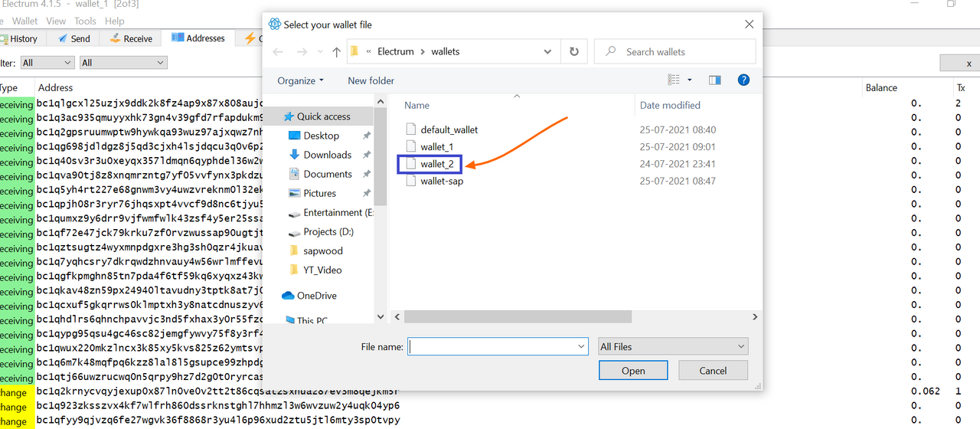Open view options dropdown arrow

[x=689, y=80]
